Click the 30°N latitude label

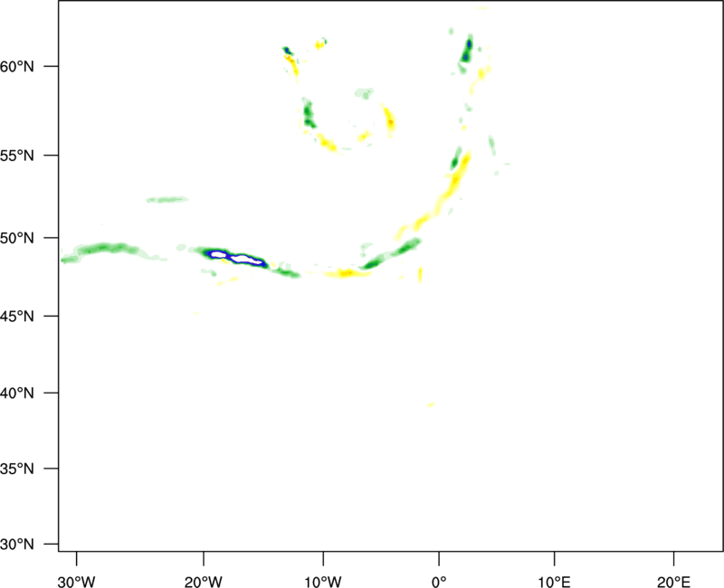coord(17,545)
